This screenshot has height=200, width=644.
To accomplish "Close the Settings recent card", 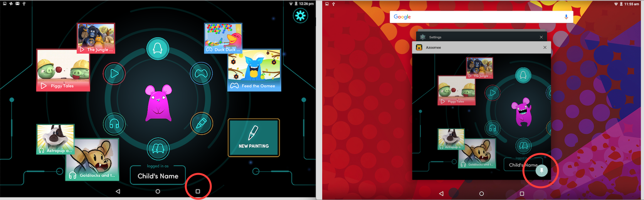I will click(541, 37).
